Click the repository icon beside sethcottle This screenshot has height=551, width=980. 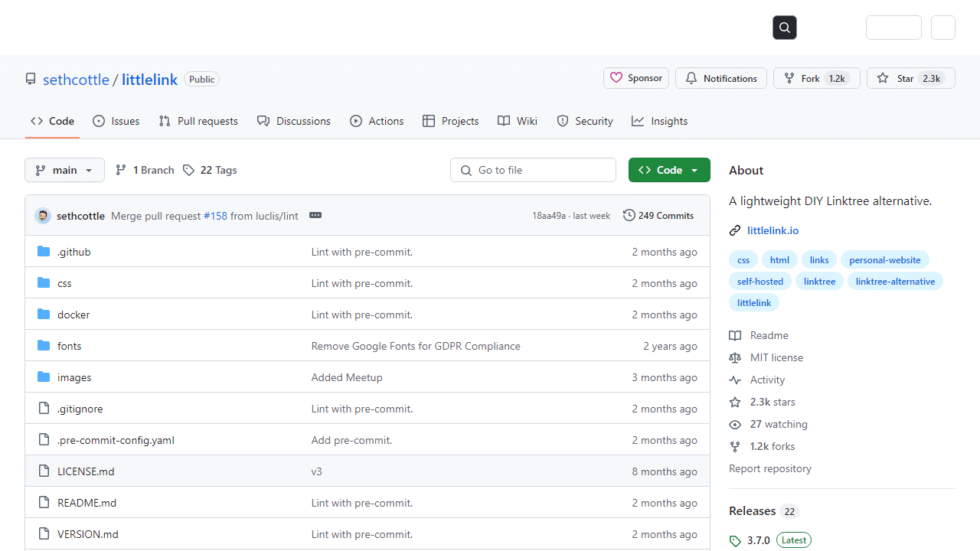coord(31,80)
